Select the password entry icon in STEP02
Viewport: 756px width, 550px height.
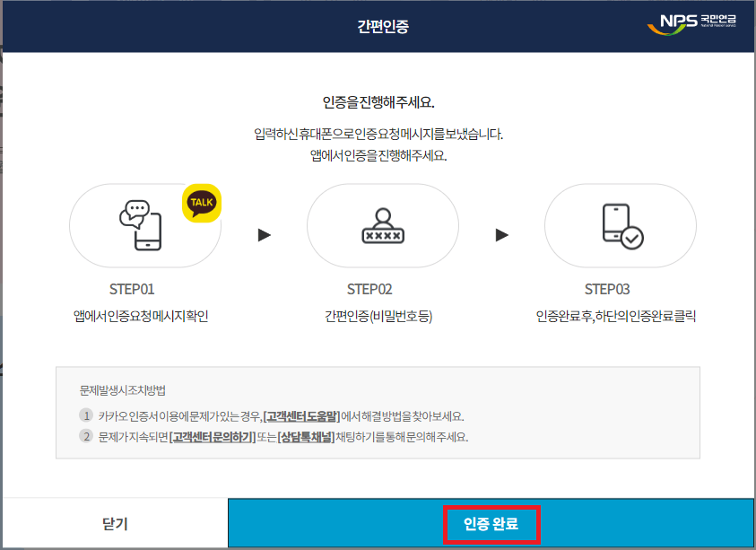pos(383,225)
